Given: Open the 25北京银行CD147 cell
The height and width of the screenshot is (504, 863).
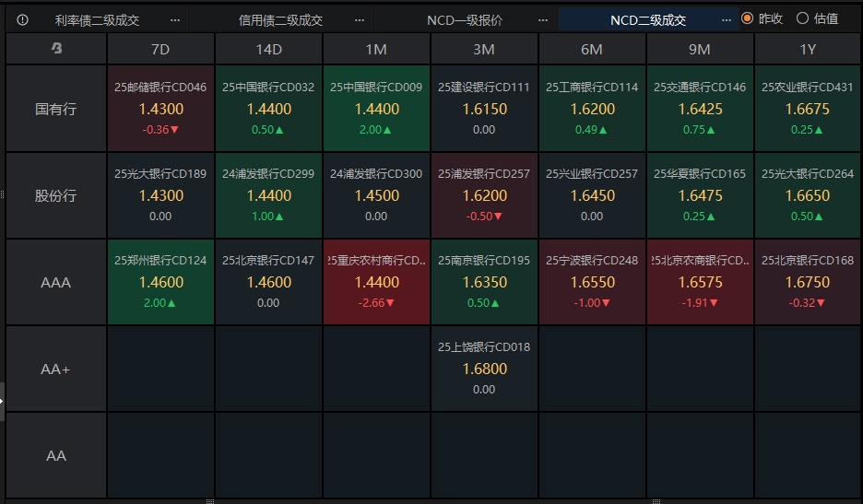Looking at the screenshot, I should point(268,282).
